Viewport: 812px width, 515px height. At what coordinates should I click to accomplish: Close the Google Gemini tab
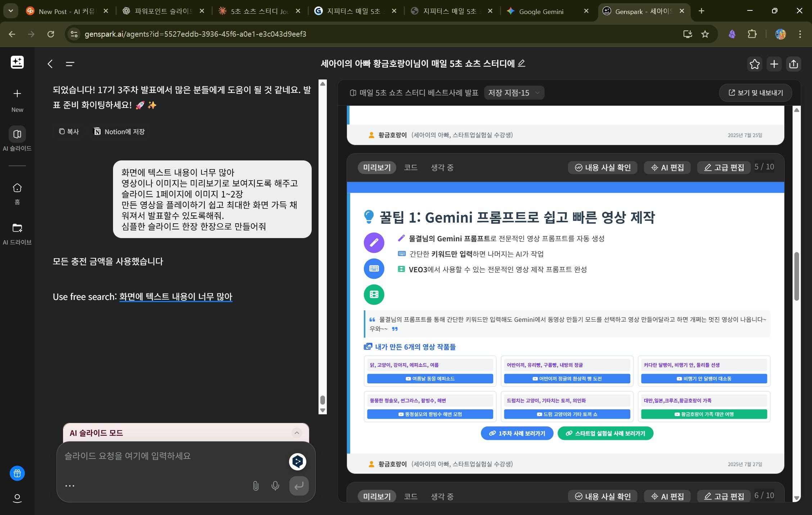tap(586, 11)
